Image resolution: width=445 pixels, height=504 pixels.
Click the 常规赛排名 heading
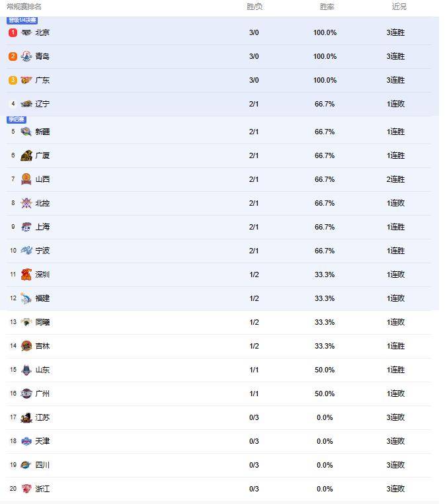pos(24,7)
